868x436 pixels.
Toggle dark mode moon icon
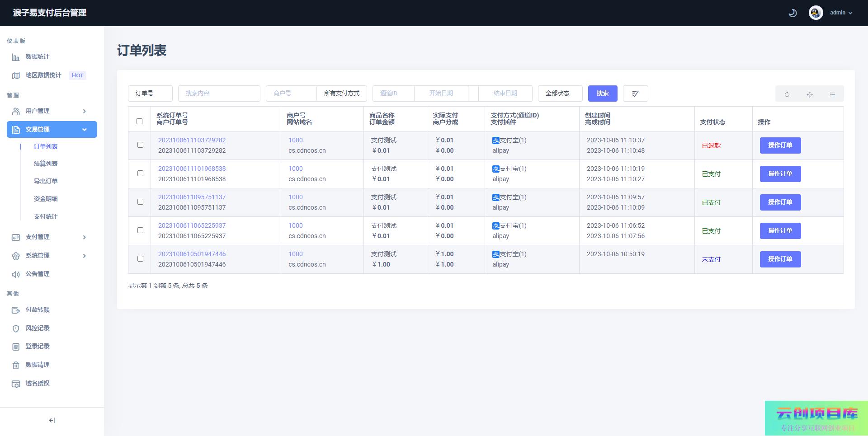793,13
